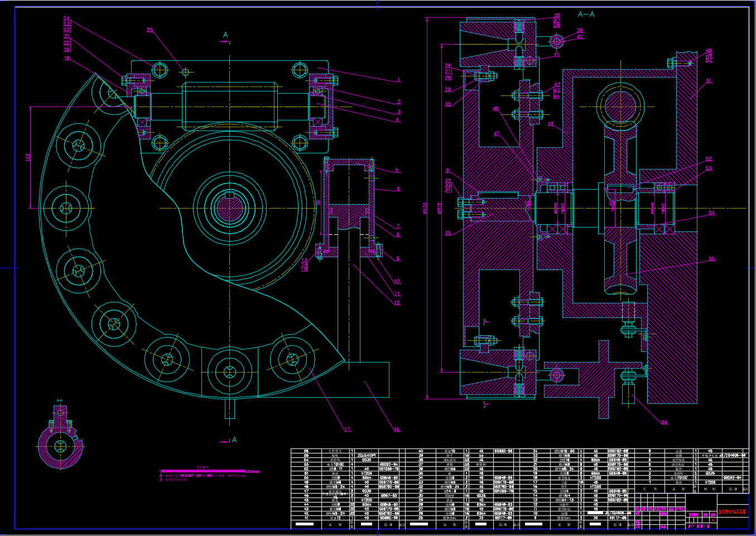The image size is (756, 536).
Task: Select part callout number 31
Action: (447, 171)
